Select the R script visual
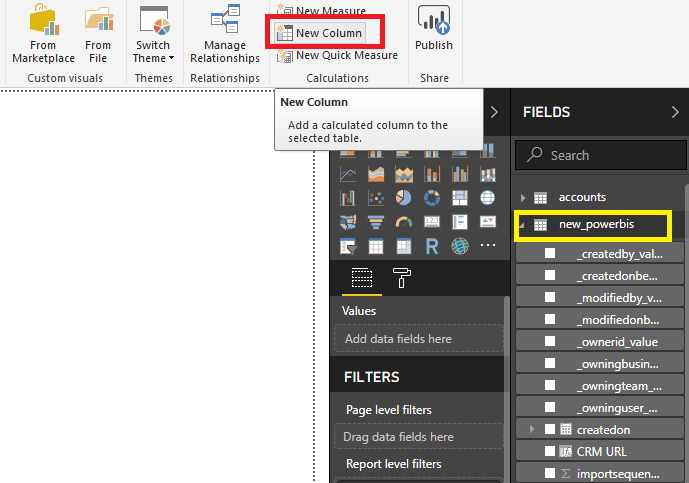The height and width of the screenshot is (483, 689). pos(432,246)
